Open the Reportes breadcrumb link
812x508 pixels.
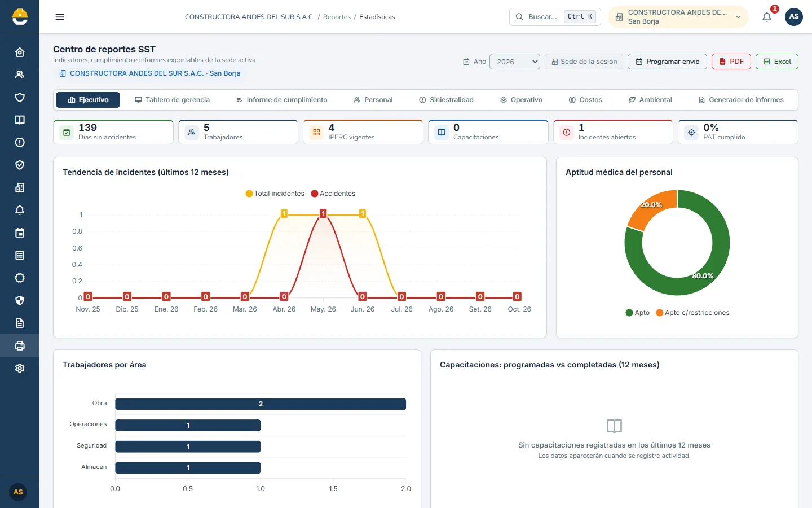pyautogui.click(x=337, y=17)
